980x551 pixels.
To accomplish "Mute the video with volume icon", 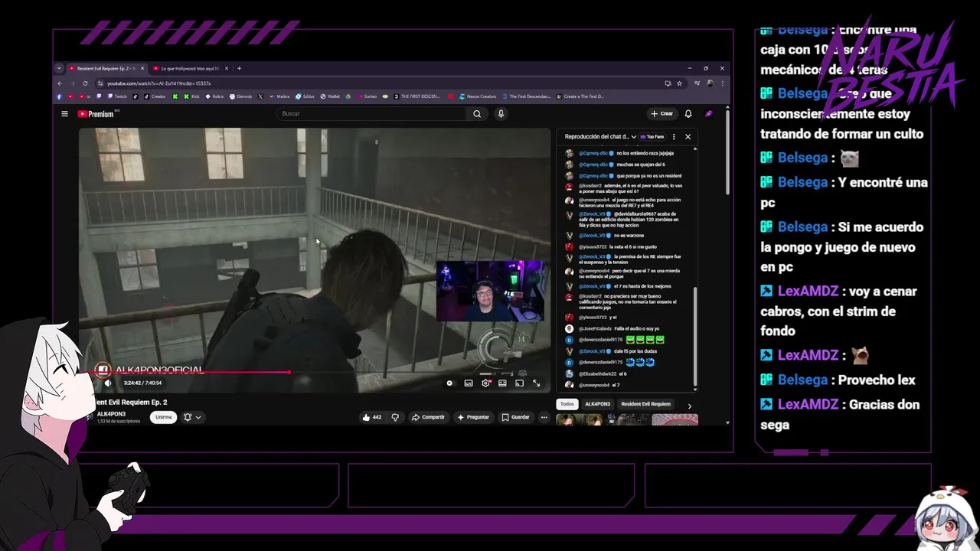I will click(x=107, y=383).
